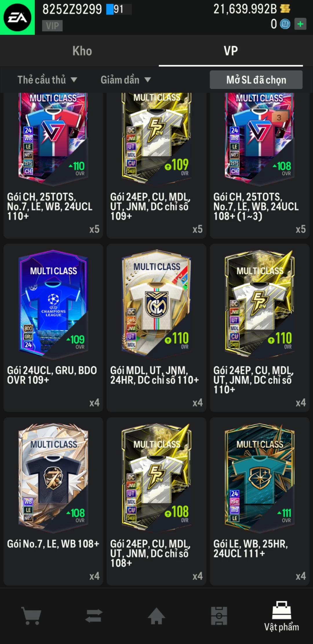313x644 pixels.
Task: Select the Gói 24UCL, GRU, BDO OVR 109+ pack
Action: 53,328
